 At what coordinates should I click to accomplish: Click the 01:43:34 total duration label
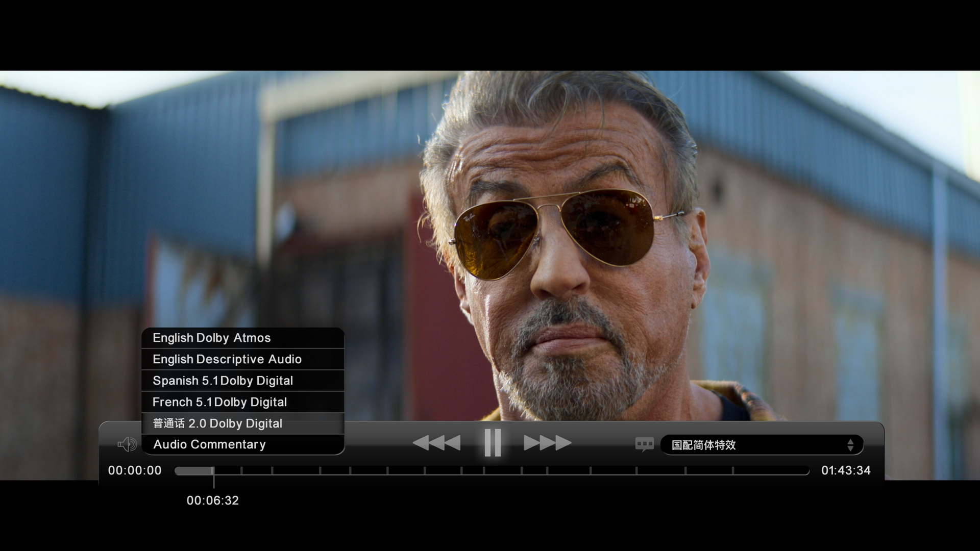pyautogui.click(x=846, y=470)
